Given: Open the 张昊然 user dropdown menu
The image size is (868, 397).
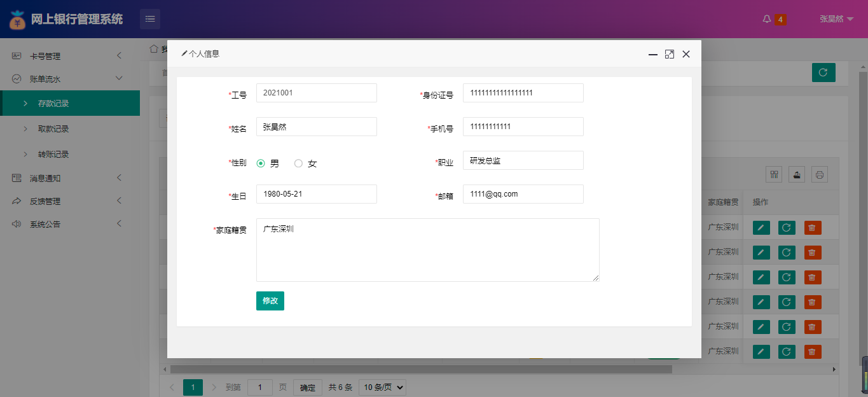Looking at the screenshot, I should coord(836,19).
